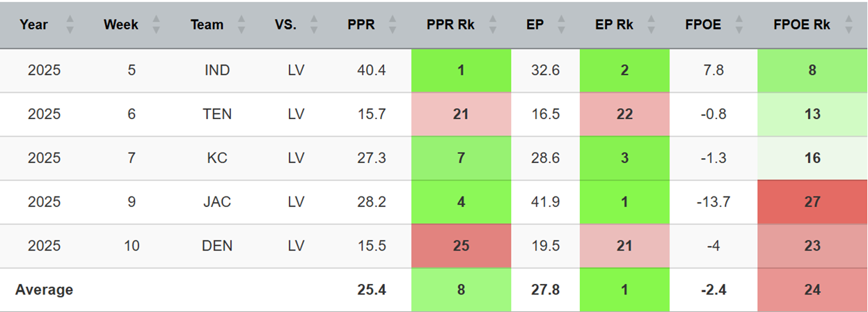Click the 40.4 PPR value
Viewport: 868px width, 312px height.
[371, 70]
